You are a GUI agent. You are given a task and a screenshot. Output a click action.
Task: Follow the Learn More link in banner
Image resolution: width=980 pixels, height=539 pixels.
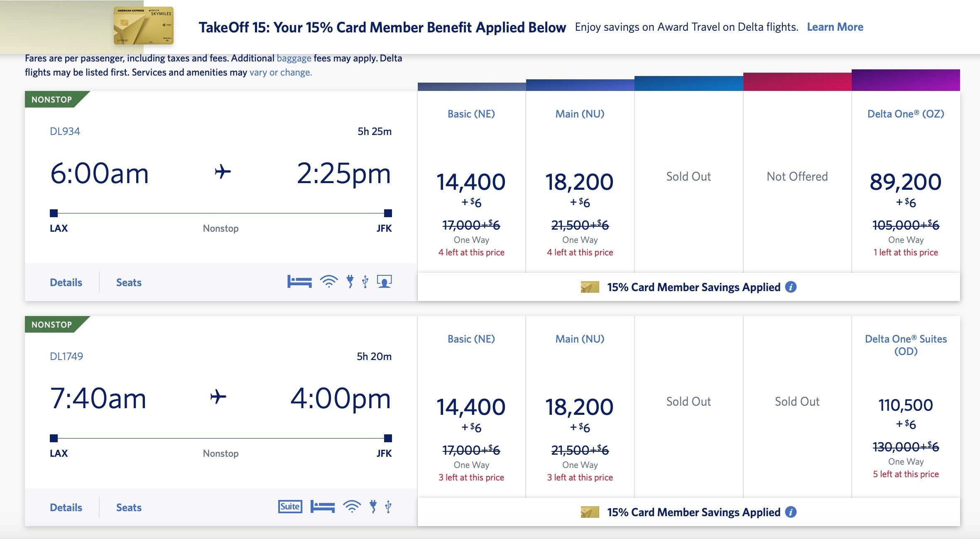coord(835,27)
